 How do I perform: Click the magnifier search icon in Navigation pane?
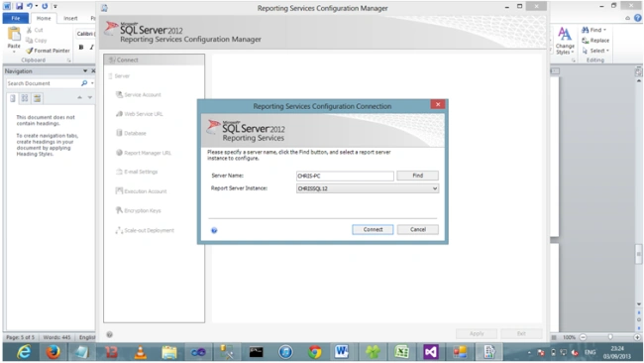pyautogui.click(x=84, y=83)
